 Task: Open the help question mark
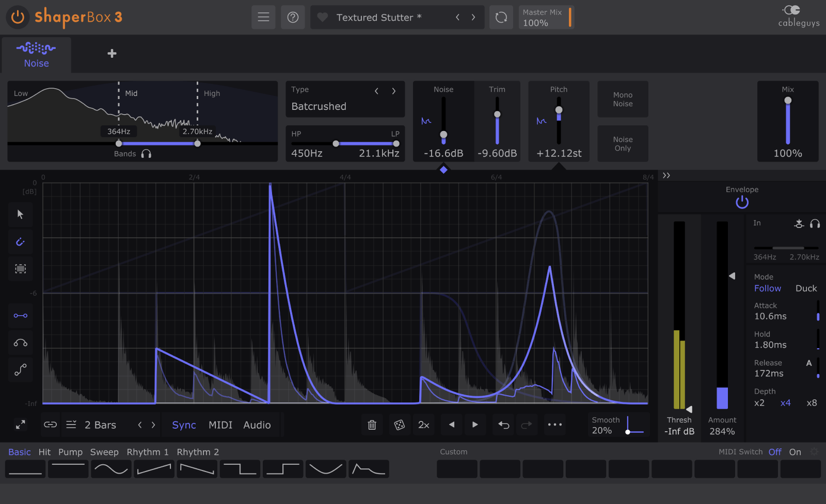click(x=293, y=17)
